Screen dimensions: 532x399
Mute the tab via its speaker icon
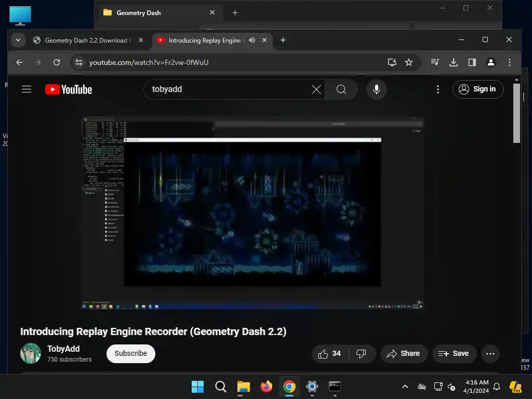coord(252,40)
